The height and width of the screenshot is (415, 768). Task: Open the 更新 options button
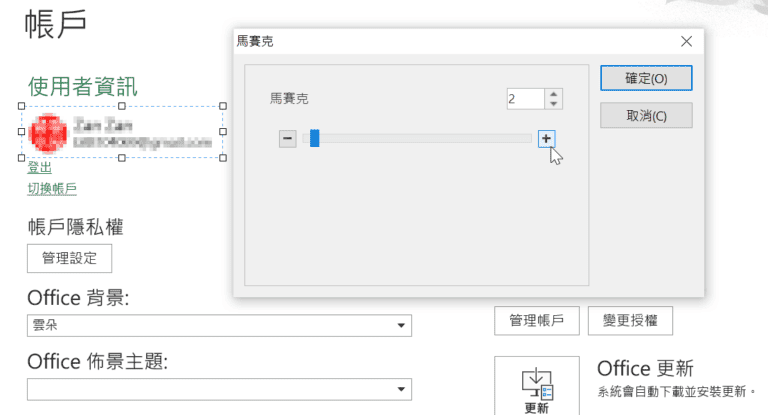coord(537,387)
